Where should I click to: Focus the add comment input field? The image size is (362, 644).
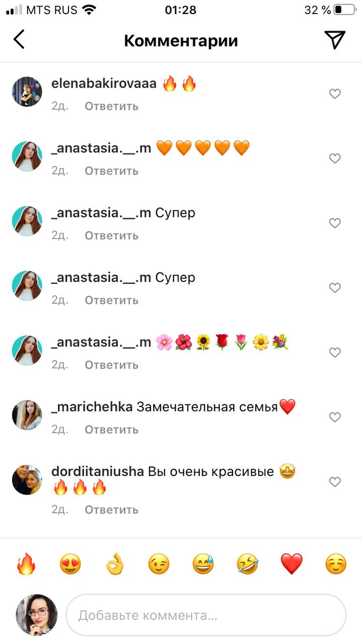click(206, 615)
